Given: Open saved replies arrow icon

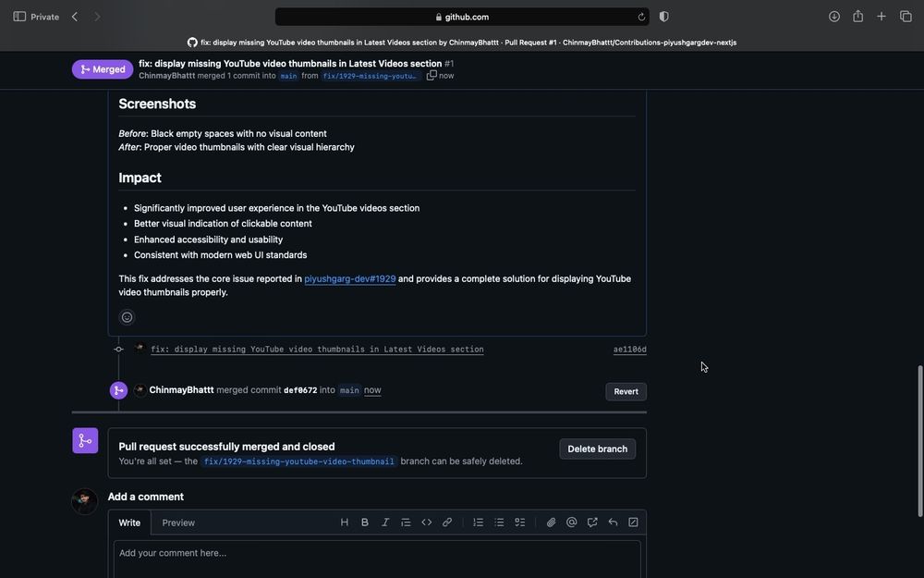Looking at the screenshot, I should (613, 522).
